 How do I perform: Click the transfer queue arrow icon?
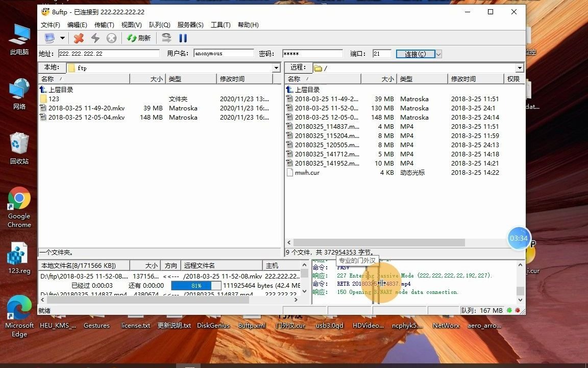(166, 38)
